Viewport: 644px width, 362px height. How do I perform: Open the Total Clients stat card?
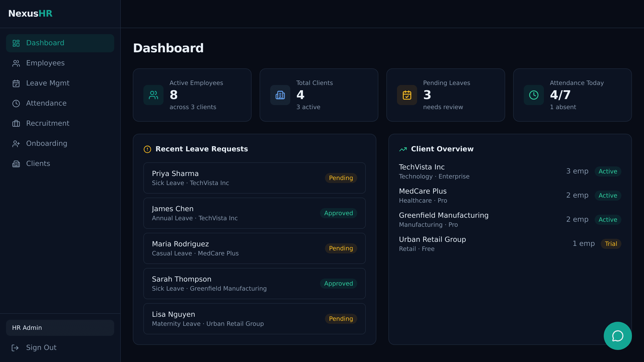click(319, 95)
